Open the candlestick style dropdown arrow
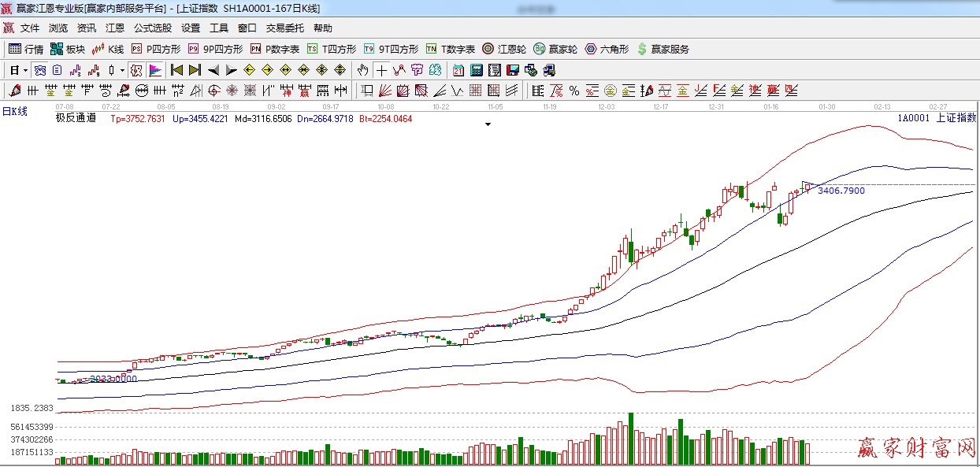Screen dimensions: 980x467 click(x=122, y=70)
